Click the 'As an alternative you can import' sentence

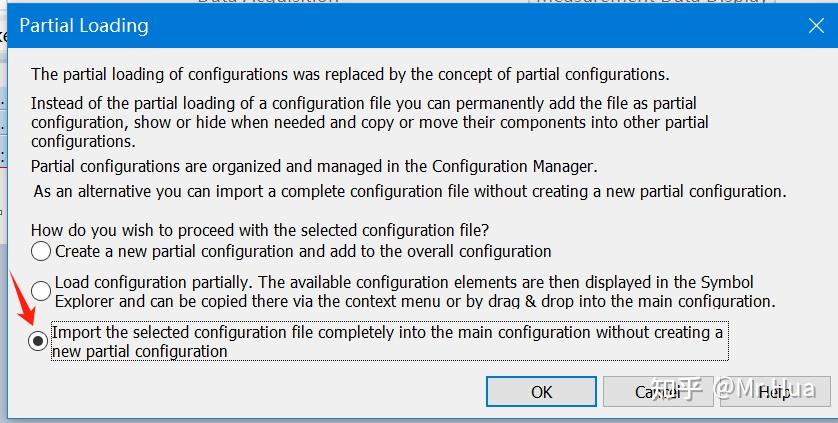coord(410,190)
